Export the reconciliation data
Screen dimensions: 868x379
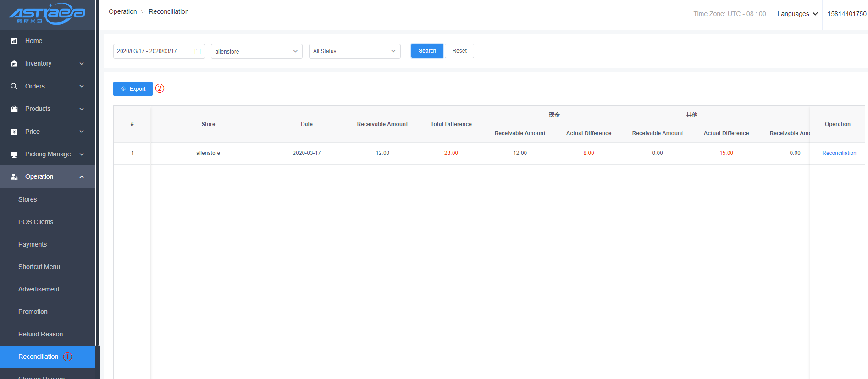click(133, 89)
